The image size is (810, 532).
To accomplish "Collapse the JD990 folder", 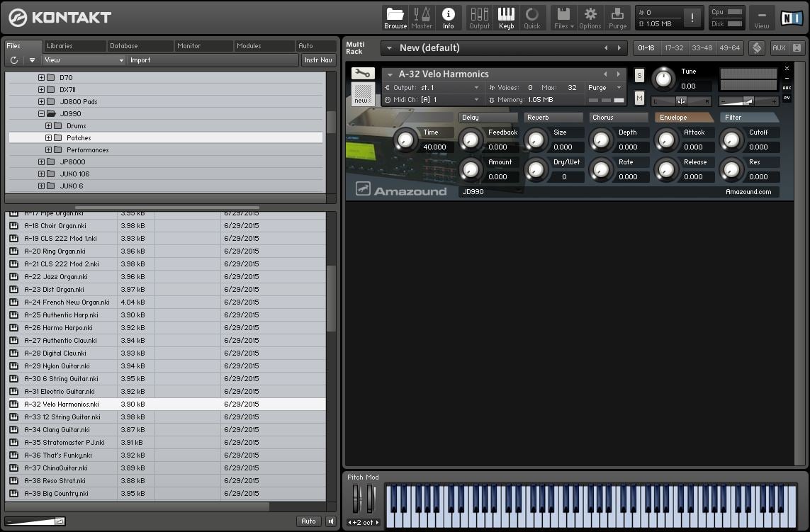I will [x=41, y=113].
